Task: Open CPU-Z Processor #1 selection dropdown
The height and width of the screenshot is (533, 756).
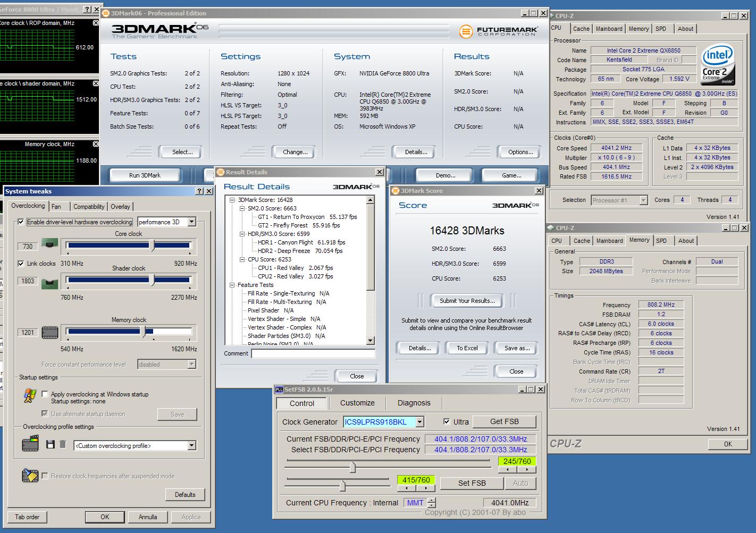Action: coord(644,200)
